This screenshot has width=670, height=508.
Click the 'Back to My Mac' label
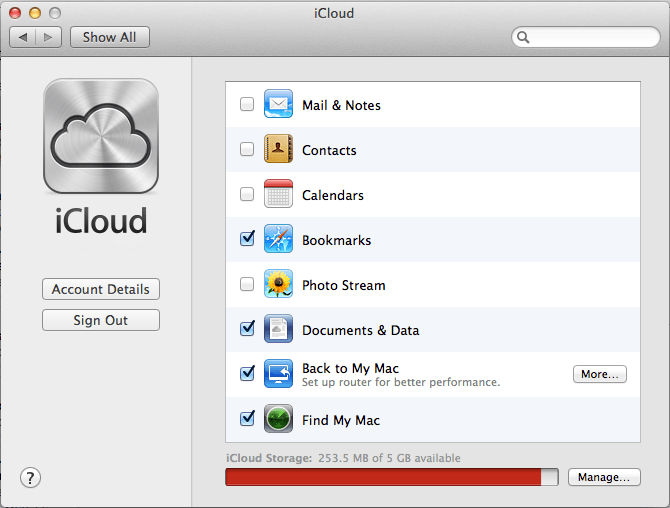350,368
